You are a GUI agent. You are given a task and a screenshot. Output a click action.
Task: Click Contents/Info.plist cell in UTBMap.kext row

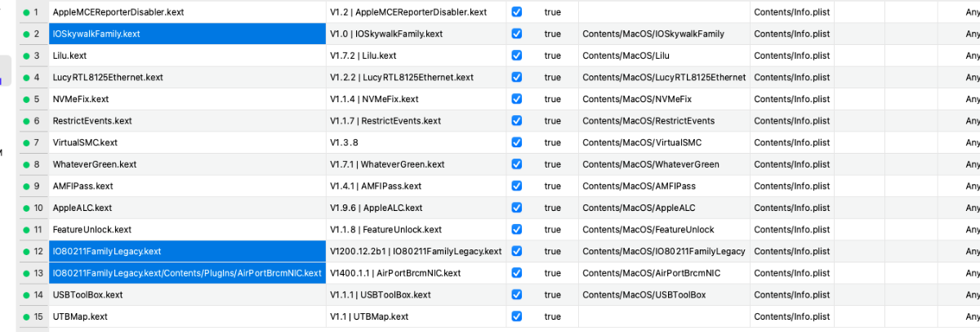[792, 316]
